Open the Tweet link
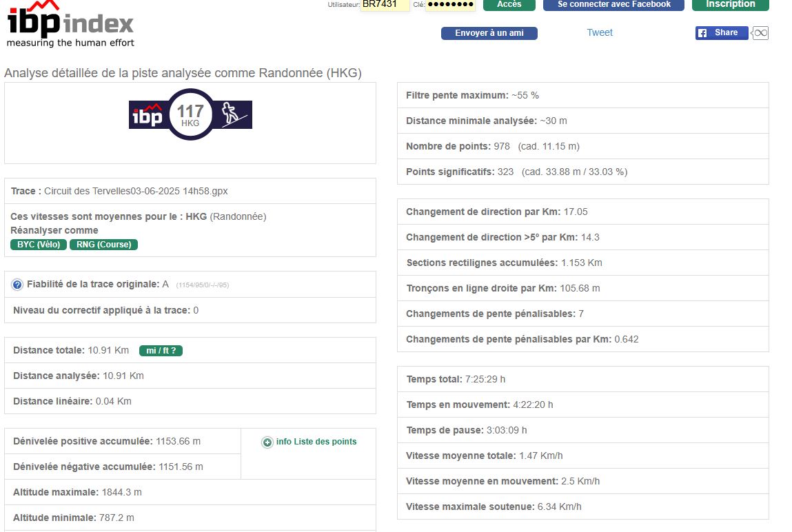This screenshot has height=532, width=792. click(600, 32)
